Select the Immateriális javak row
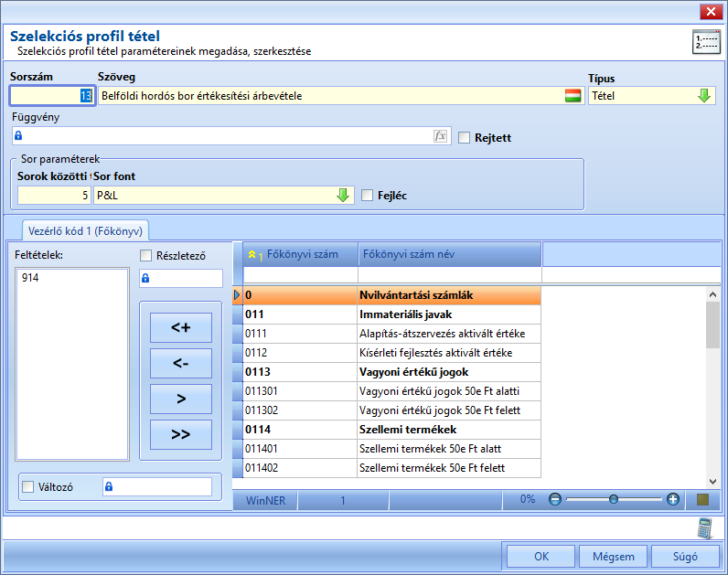The height and width of the screenshot is (575, 728). [x=387, y=314]
